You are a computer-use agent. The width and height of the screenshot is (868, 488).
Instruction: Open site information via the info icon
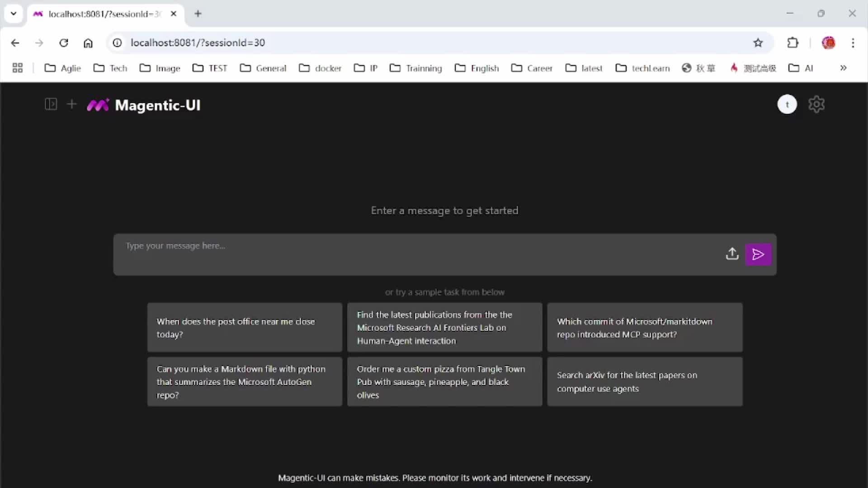pyautogui.click(x=117, y=42)
